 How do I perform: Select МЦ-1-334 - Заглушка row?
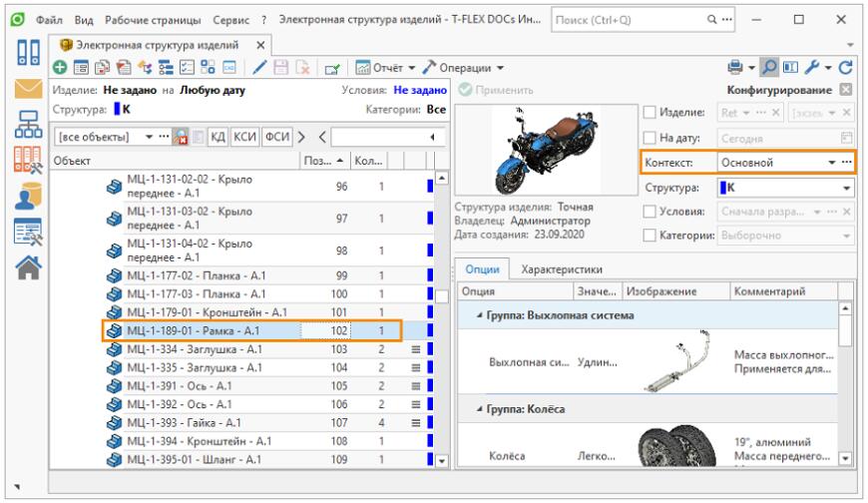point(195,350)
